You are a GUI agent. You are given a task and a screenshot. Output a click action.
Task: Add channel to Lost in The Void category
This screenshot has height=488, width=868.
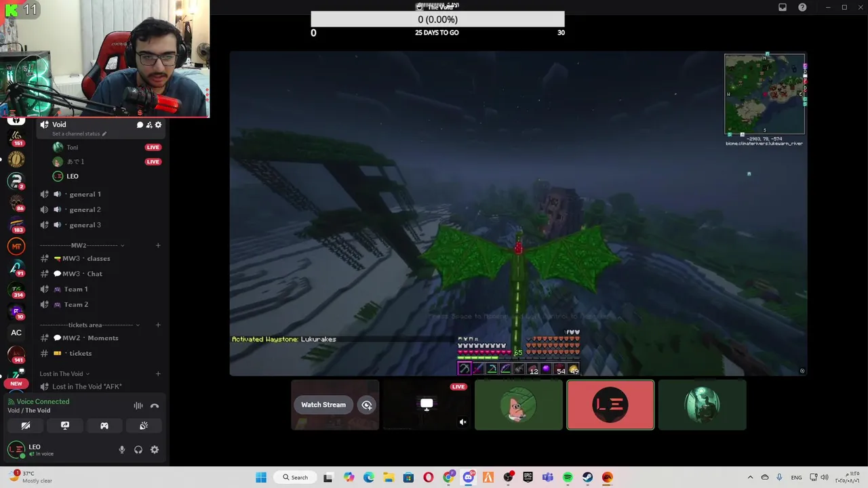tap(158, 373)
